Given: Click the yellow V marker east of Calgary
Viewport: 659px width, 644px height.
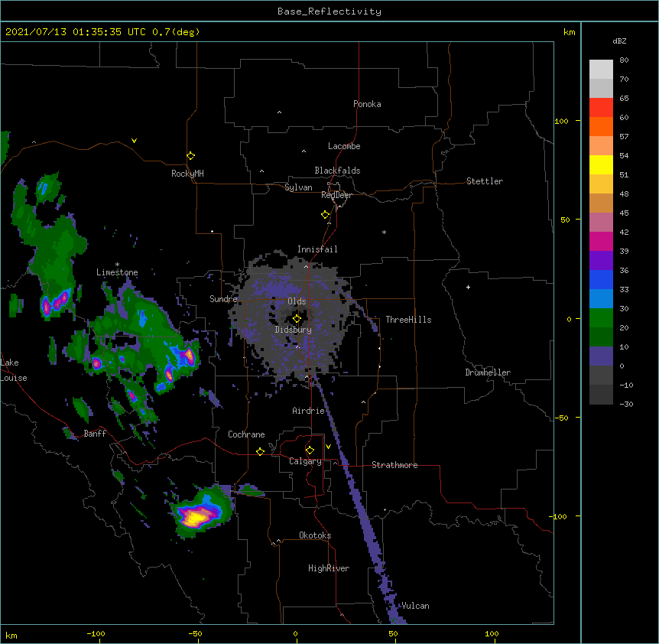Looking at the screenshot, I should pyautogui.click(x=328, y=447).
